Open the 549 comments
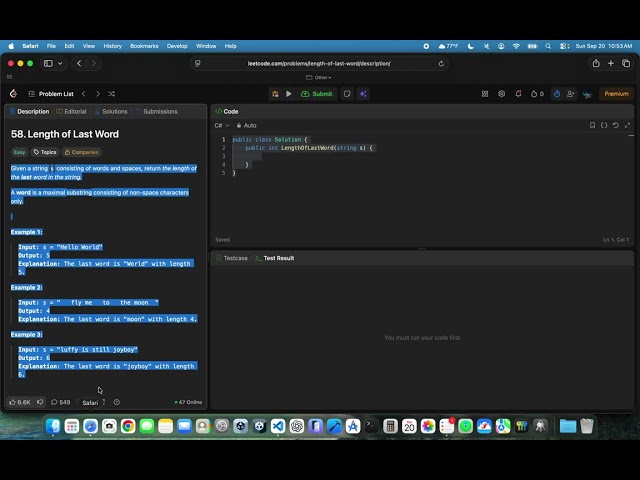 click(60, 402)
